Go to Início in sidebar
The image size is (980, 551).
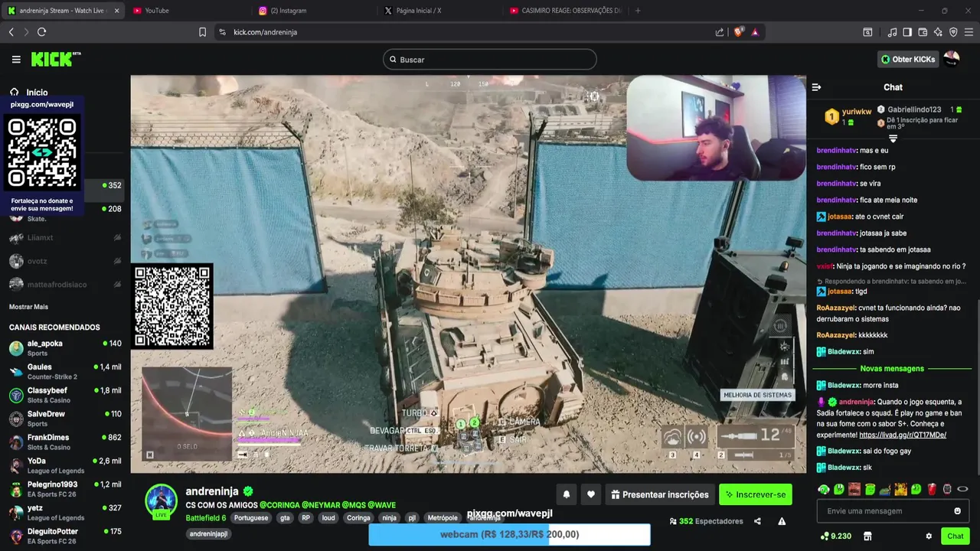29,92
